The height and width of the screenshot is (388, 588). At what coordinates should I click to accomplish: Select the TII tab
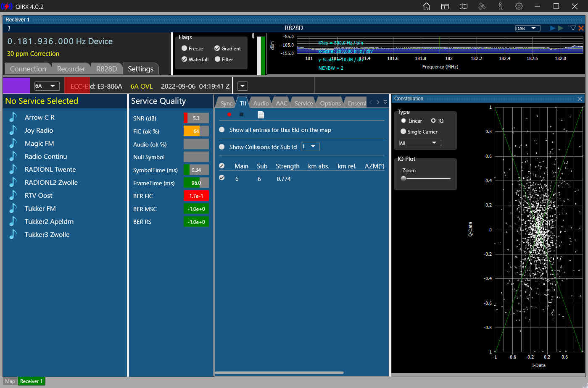[243, 103]
